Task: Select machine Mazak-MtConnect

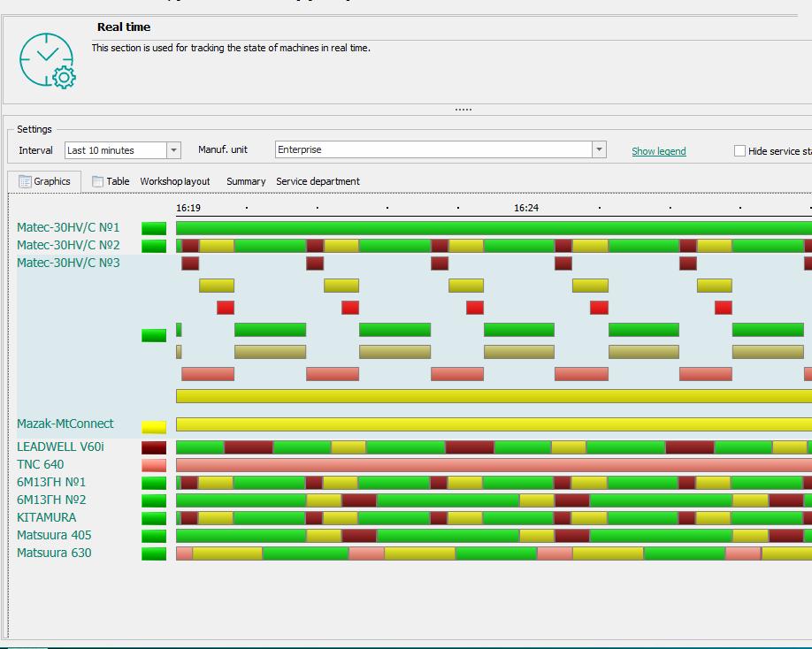Action: pos(65,424)
